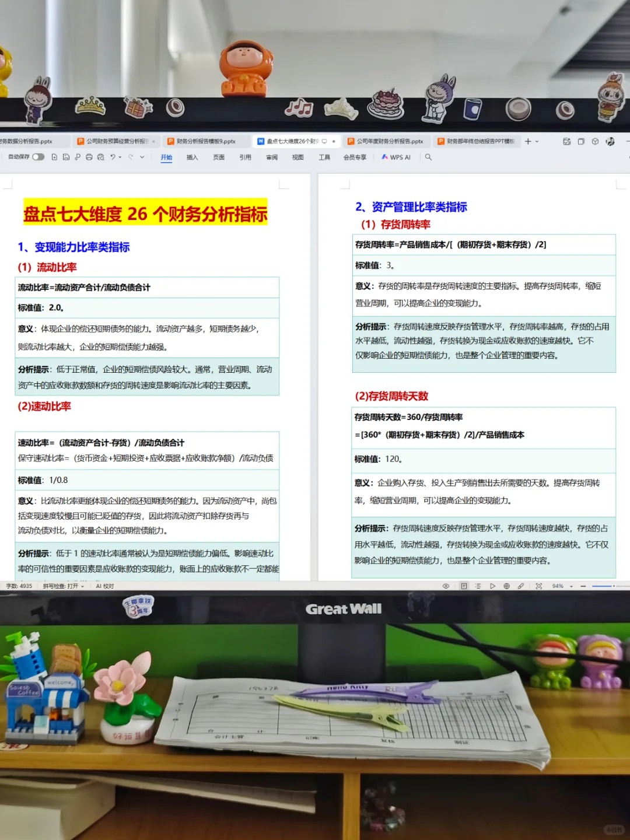The height and width of the screenshot is (840, 630).
Task: Click the save icon in quick access toolbar
Action: pyautogui.click(x=66, y=157)
